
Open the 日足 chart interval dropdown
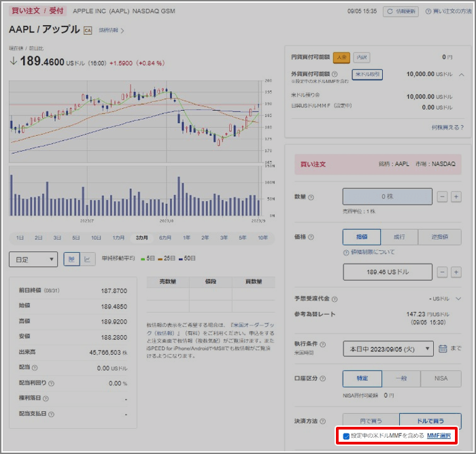tap(33, 260)
